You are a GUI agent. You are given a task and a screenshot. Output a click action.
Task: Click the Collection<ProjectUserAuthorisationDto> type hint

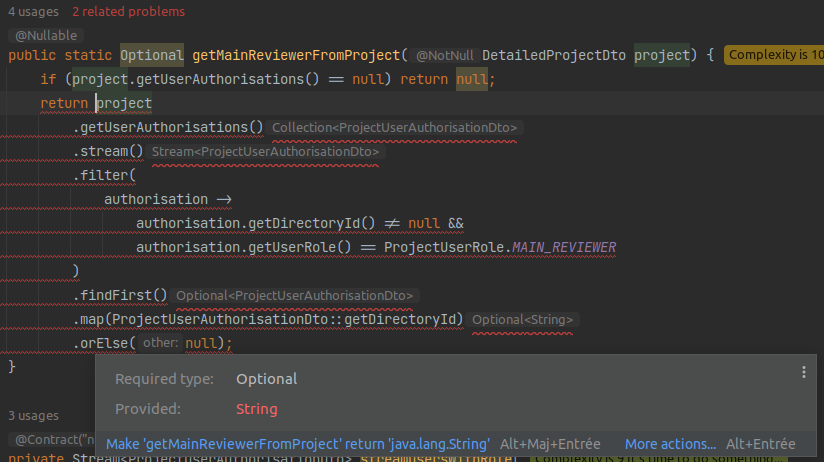tap(394, 128)
